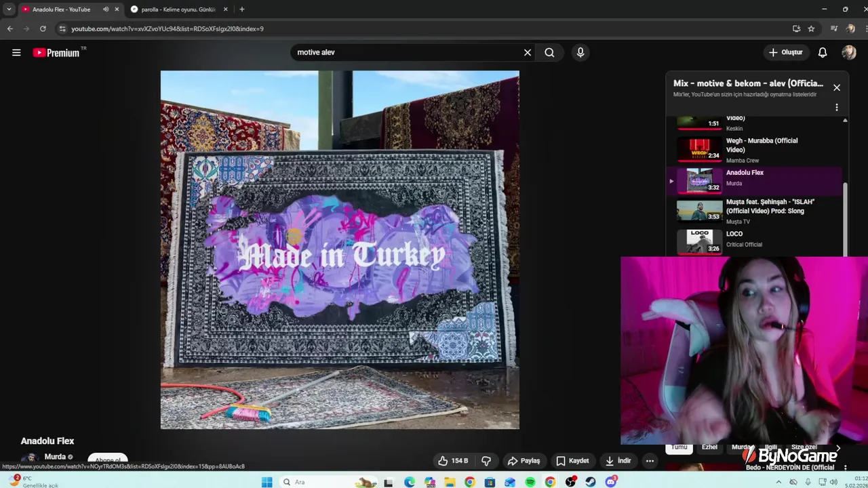Open YouTube notifications bell
The width and height of the screenshot is (868, 488).
(x=822, y=52)
